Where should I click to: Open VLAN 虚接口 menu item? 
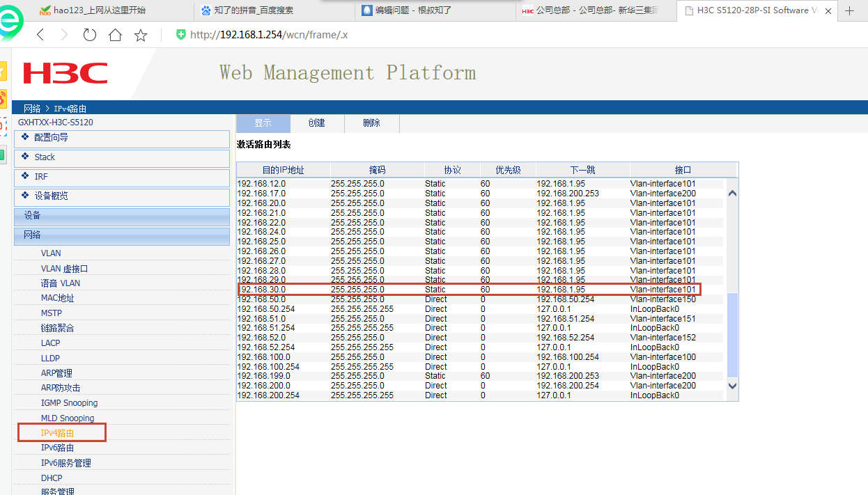pos(64,269)
